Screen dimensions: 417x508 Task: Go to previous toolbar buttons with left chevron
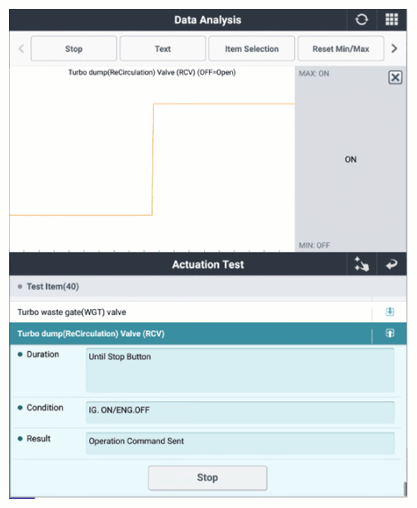(x=21, y=49)
